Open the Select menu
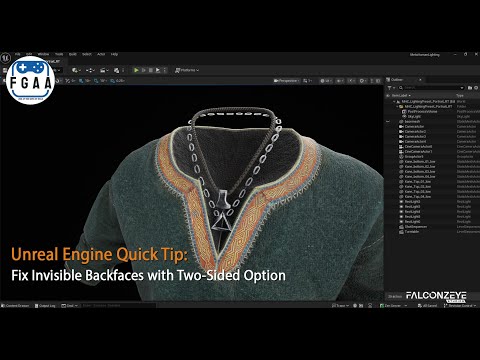 [x=87, y=54]
